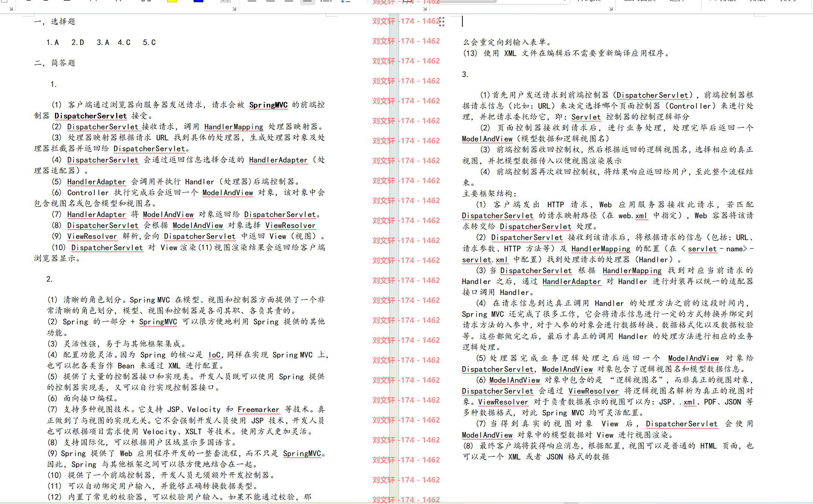Click the line '(4) 前端控制器再次收回控制权'
Screen dimensions: 813x504
click(617, 172)
